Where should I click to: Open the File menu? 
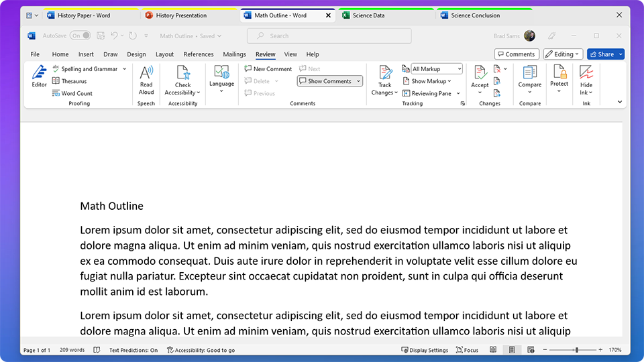click(x=35, y=54)
